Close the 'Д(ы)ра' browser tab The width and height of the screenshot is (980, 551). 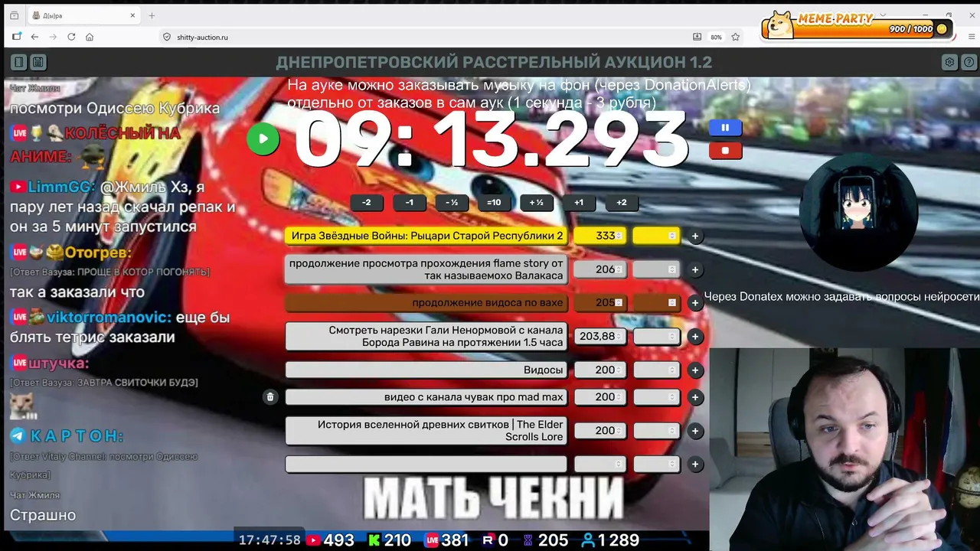click(132, 15)
